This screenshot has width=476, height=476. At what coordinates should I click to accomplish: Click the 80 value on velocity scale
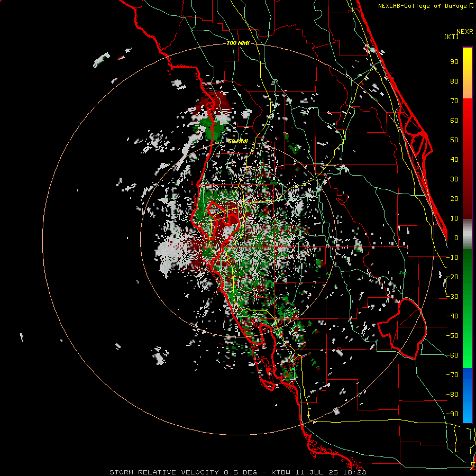point(454,81)
